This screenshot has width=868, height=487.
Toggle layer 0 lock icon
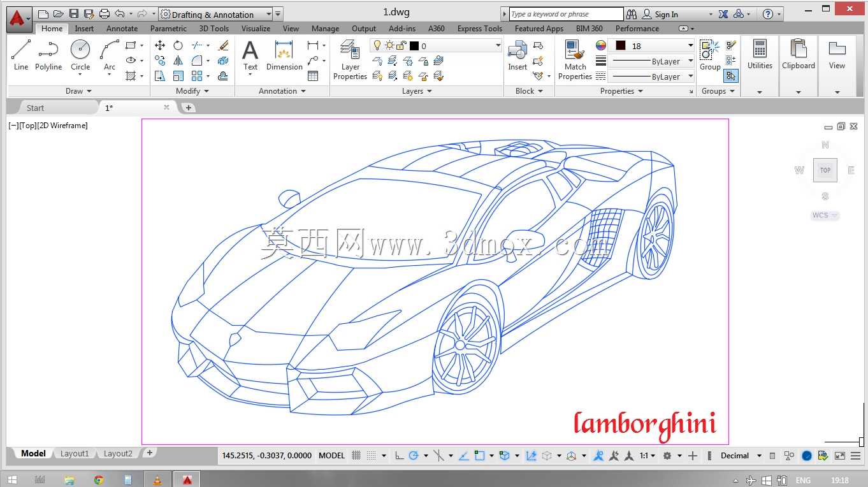(401, 45)
